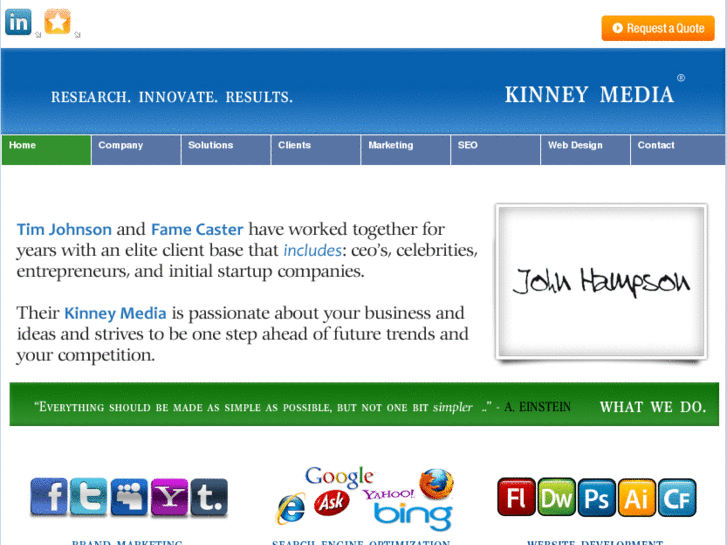The width and height of the screenshot is (727, 545).
Task: Click the Tumblr icon
Action: [x=209, y=497]
